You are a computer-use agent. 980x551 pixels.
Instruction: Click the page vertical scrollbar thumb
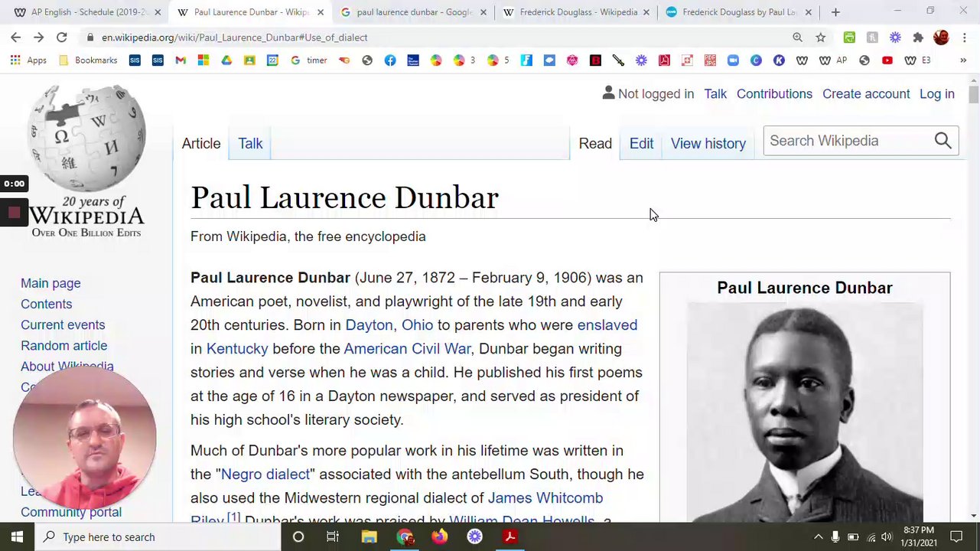pos(973,94)
